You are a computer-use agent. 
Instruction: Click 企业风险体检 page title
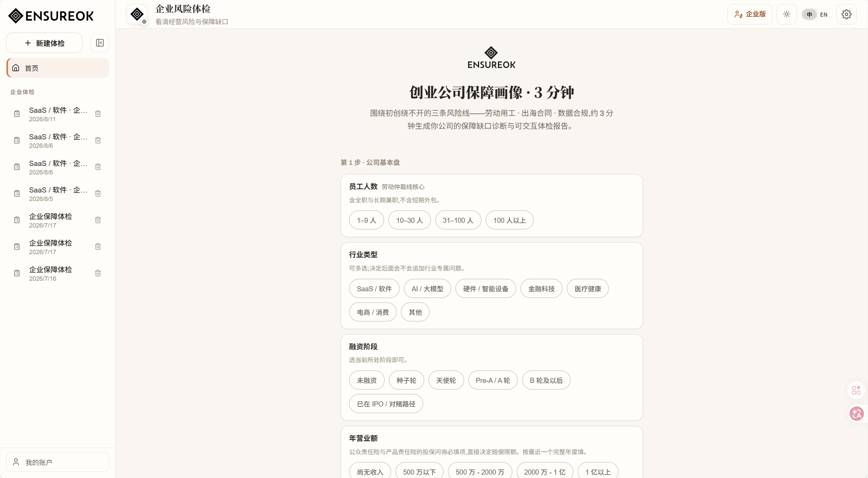coord(183,9)
